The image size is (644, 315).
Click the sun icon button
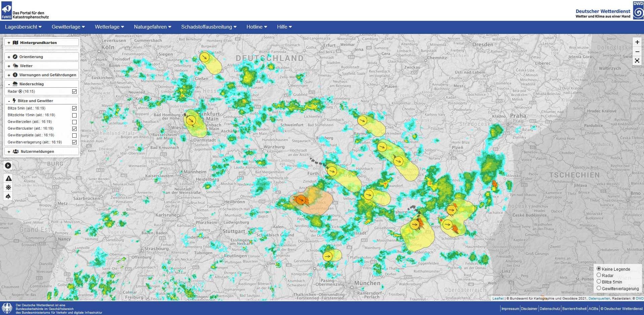(x=8, y=187)
